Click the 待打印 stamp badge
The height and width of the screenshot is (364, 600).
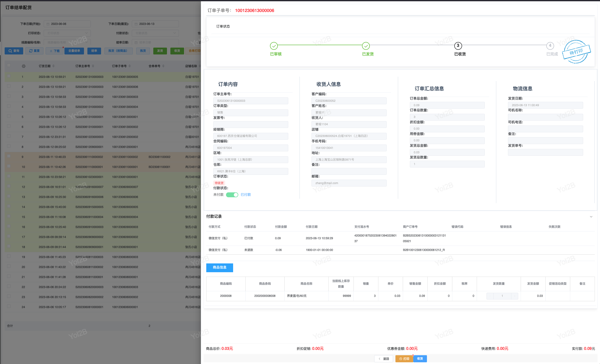click(x=576, y=52)
